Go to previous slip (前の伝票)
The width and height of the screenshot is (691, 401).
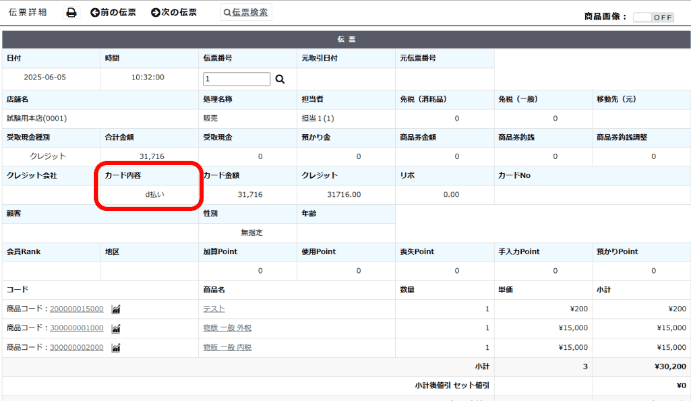coord(113,13)
